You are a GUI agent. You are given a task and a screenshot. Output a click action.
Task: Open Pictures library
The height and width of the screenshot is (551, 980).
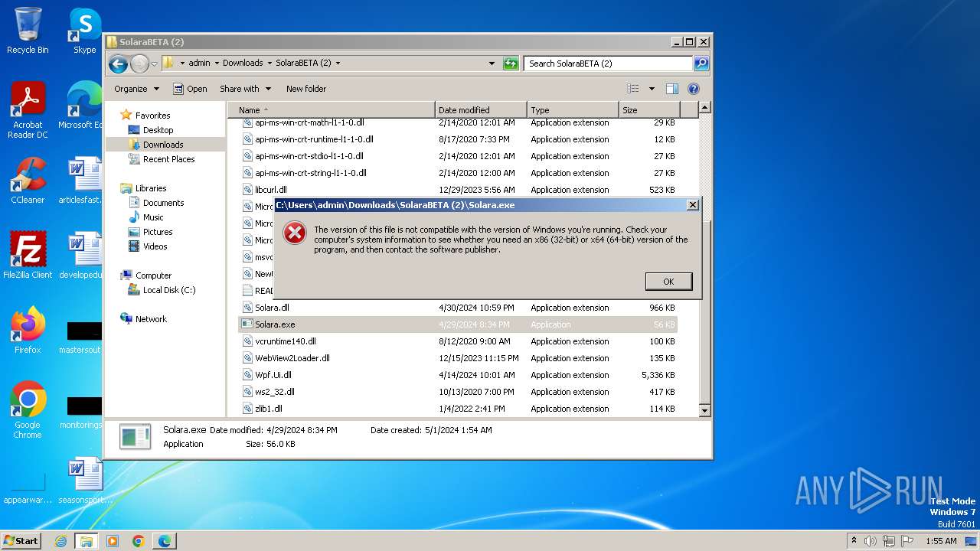pyautogui.click(x=158, y=232)
